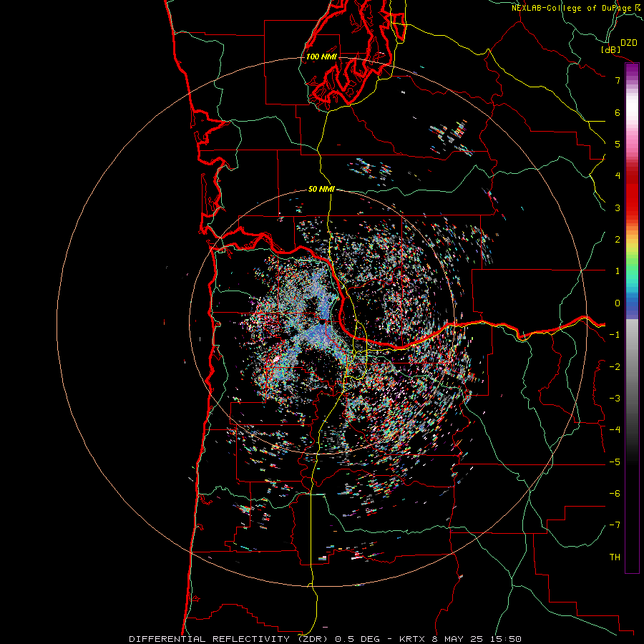Image resolution: width=644 pixels, height=644 pixels.
Task: Click the legend value 6
Action: [x=618, y=112]
